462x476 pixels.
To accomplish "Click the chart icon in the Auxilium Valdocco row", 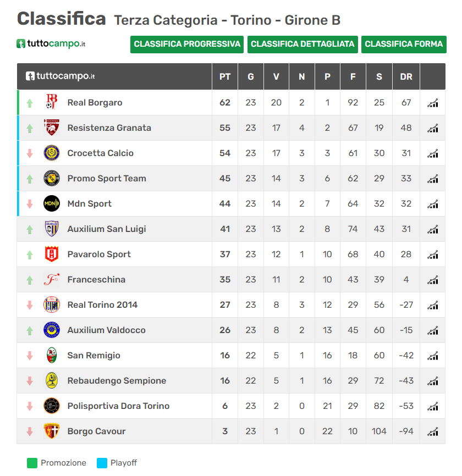I will coord(433,330).
